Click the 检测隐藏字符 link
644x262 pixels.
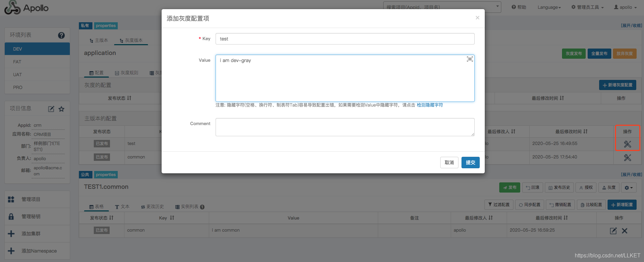(430, 105)
